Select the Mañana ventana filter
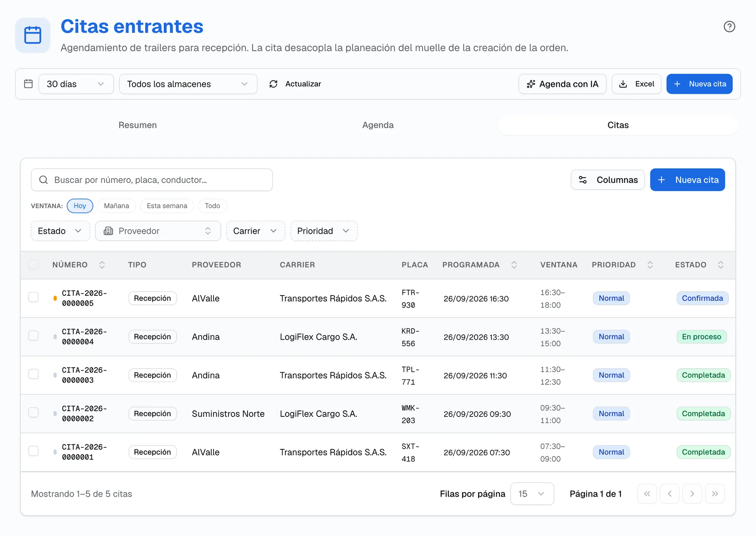The height and width of the screenshot is (536, 756). (116, 206)
